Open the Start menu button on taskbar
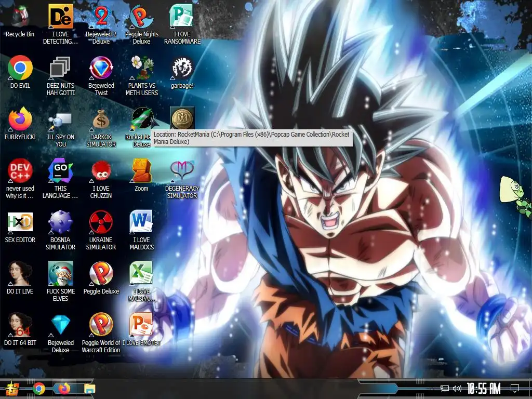The width and height of the screenshot is (532, 399). click(x=12, y=389)
